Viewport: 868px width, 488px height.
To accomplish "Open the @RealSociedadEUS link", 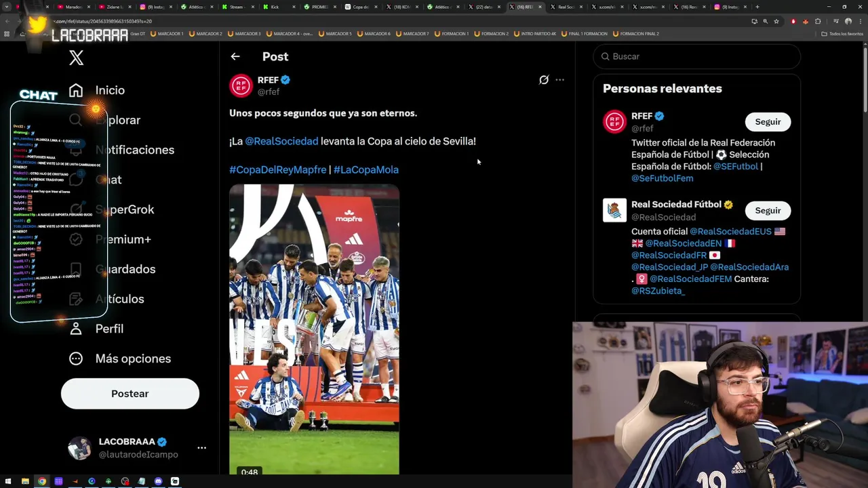I will tap(730, 231).
